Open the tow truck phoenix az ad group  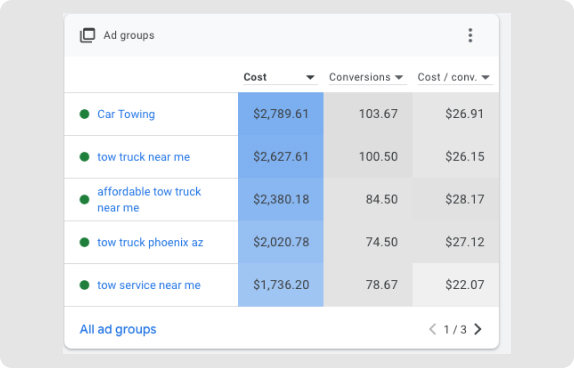click(150, 242)
